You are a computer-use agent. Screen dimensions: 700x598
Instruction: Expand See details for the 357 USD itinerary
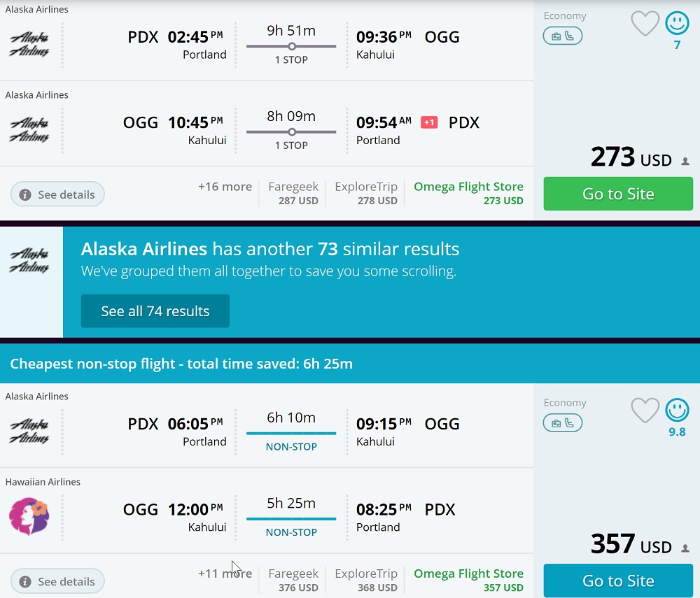coord(57,581)
